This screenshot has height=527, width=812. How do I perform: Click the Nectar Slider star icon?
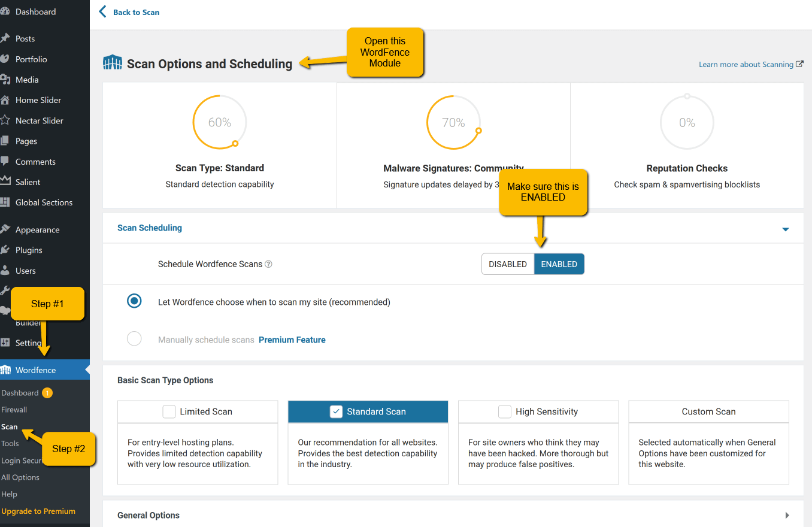point(5,120)
